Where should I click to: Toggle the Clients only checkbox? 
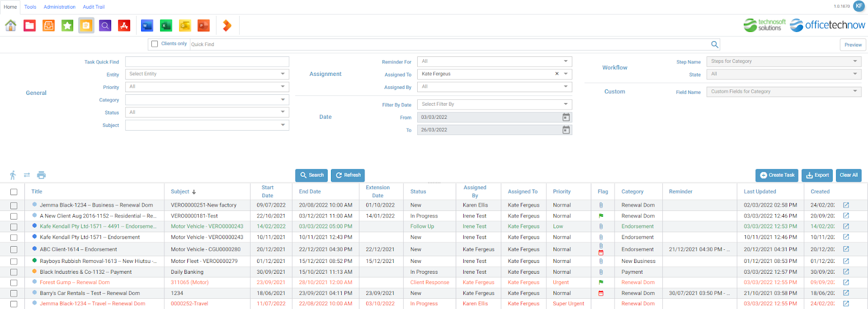[155, 44]
